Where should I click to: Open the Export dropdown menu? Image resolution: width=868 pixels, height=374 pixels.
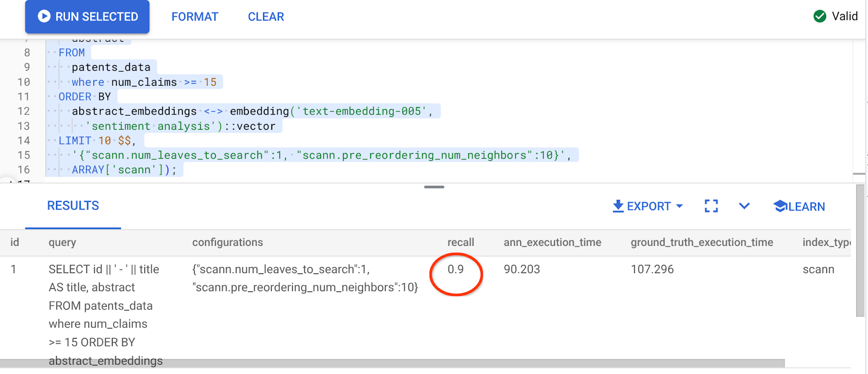click(x=680, y=206)
